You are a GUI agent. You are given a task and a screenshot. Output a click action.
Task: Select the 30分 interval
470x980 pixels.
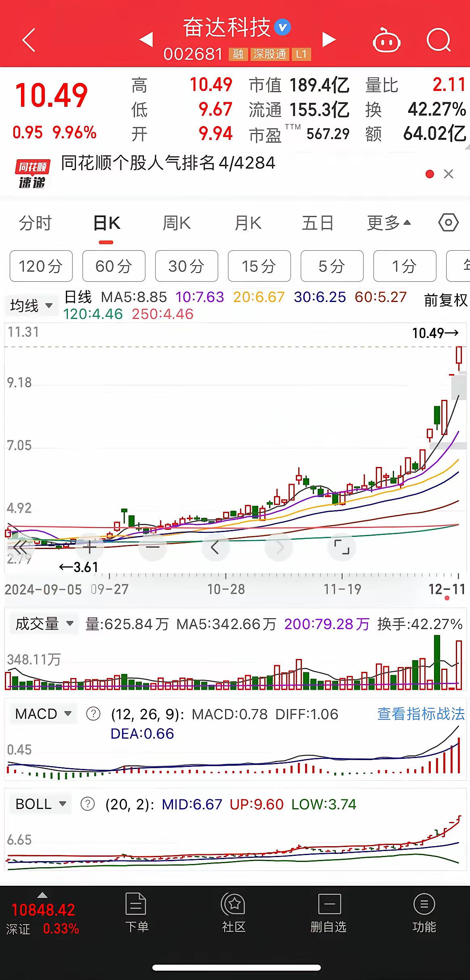[187, 266]
